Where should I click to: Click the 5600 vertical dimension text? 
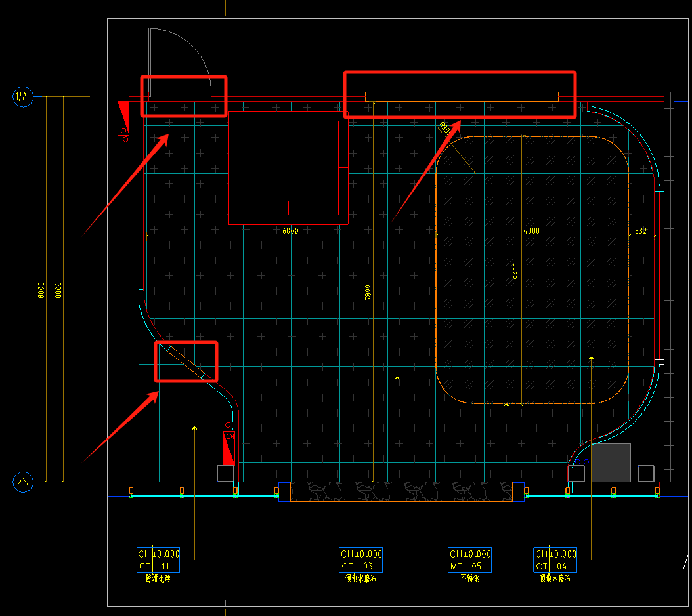coord(517,271)
